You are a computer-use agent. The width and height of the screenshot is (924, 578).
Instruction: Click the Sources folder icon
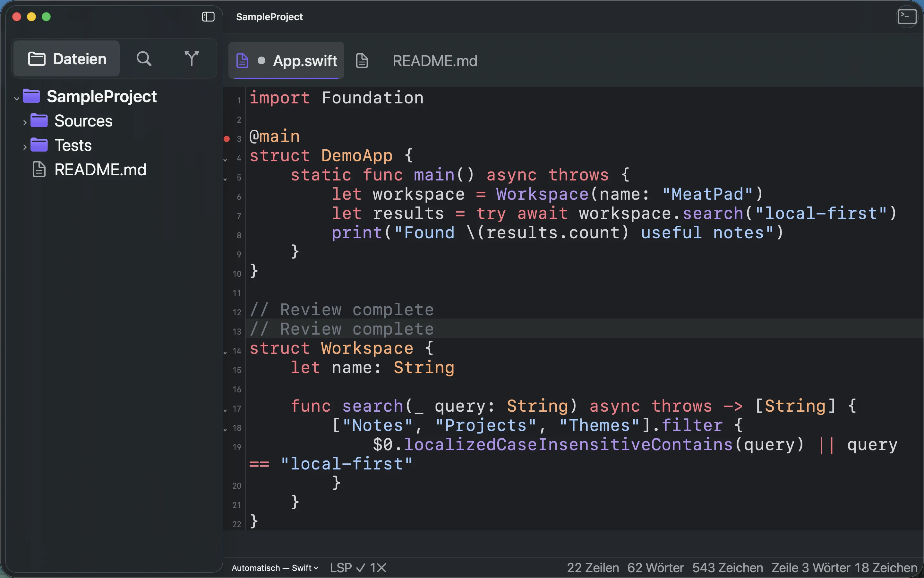[x=39, y=120]
